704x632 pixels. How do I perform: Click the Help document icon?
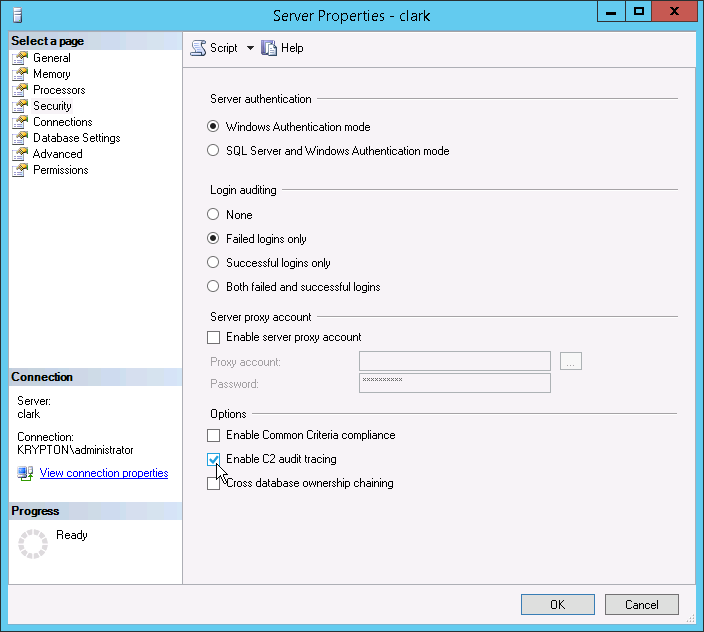point(269,48)
